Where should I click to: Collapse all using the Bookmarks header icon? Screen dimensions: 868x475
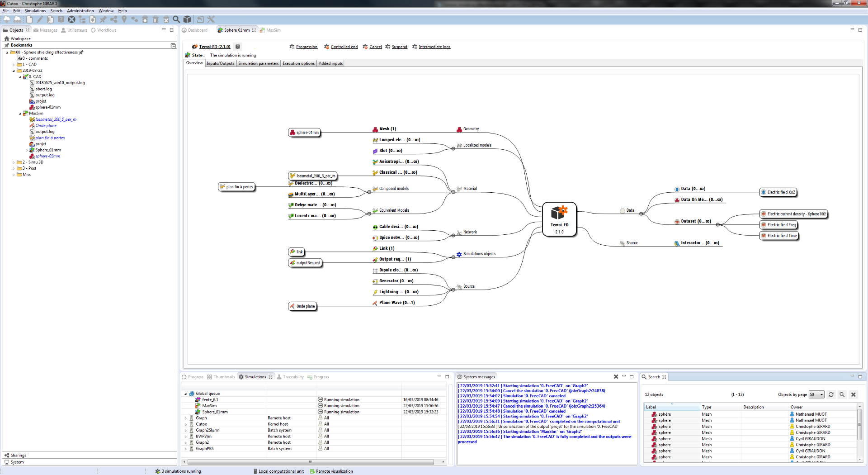173,45
